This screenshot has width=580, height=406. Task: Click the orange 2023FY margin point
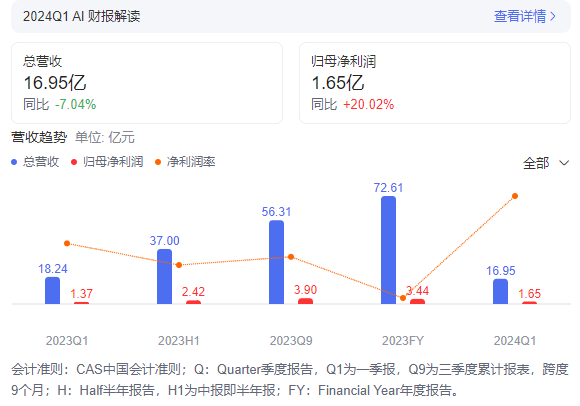coord(403,298)
